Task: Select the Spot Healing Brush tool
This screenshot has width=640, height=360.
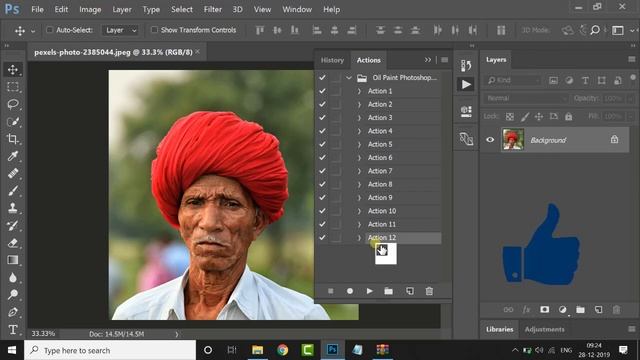Action: 13,173
